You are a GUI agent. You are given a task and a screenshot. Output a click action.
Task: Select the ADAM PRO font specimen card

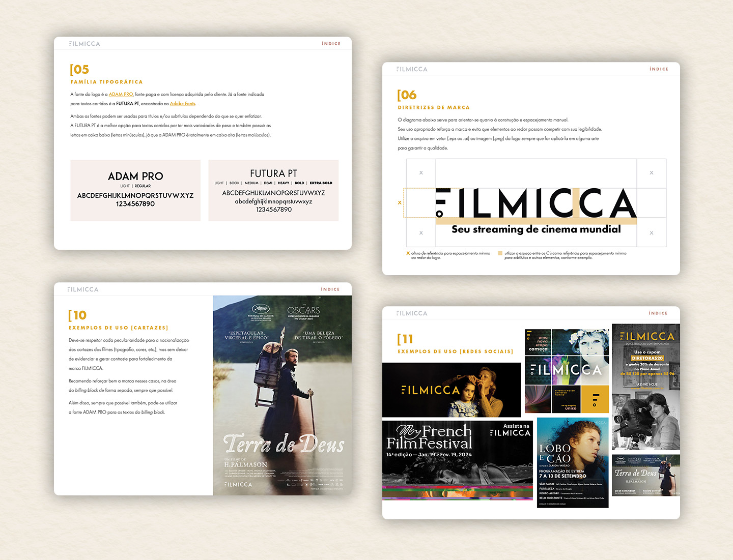coord(135,190)
